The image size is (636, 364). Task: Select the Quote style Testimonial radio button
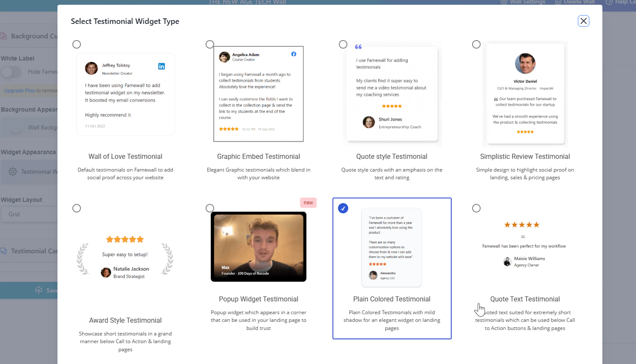[343, 44]
